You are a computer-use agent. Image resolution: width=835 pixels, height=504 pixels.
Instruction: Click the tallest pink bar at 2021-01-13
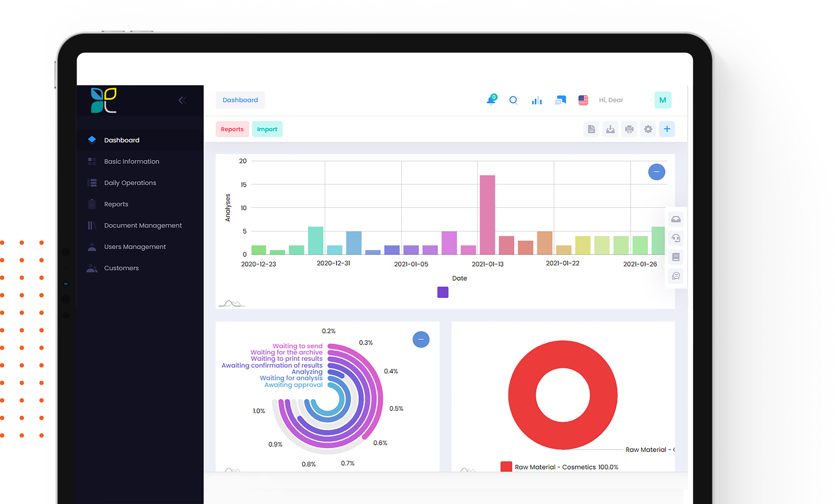(487, 215)
